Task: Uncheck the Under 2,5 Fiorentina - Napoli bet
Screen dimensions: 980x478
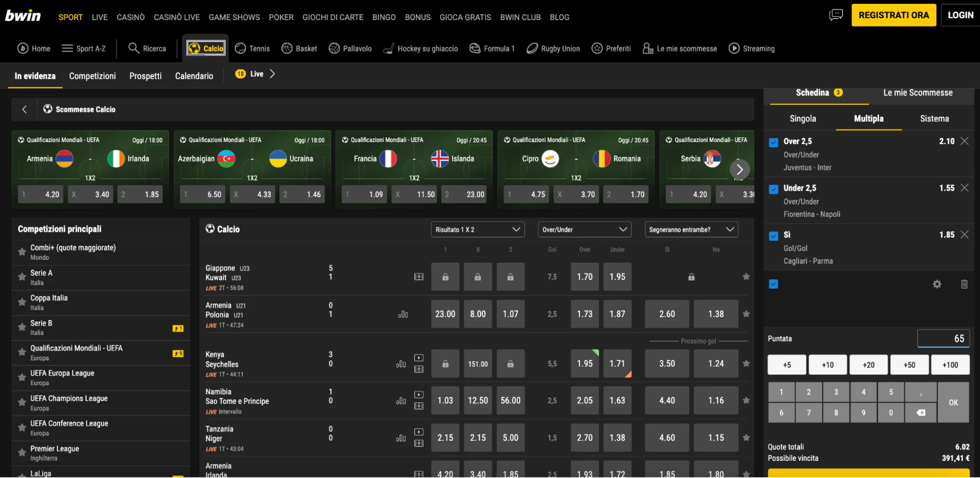Action: point(774,189)
